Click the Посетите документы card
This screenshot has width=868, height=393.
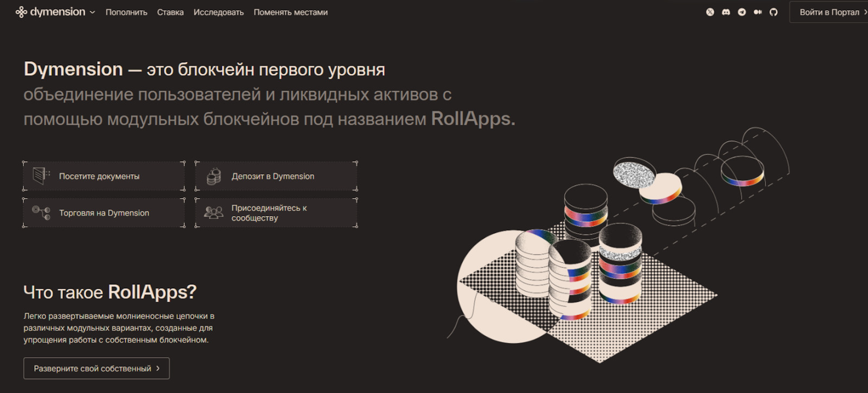[x=104, y=176]
